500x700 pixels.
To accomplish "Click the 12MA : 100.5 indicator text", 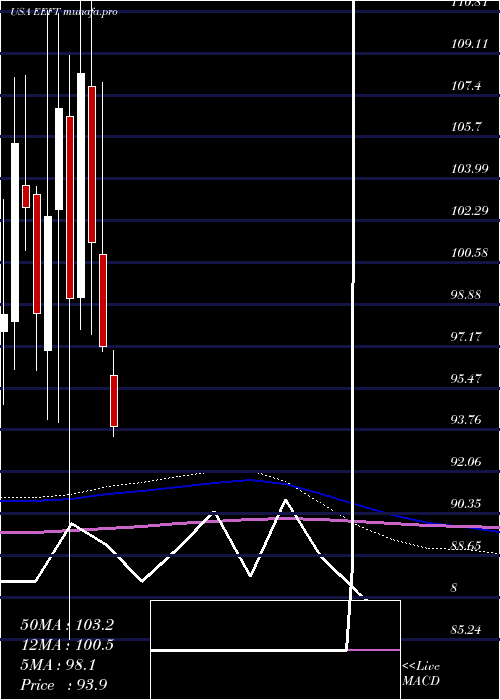I will coord(66,645).
